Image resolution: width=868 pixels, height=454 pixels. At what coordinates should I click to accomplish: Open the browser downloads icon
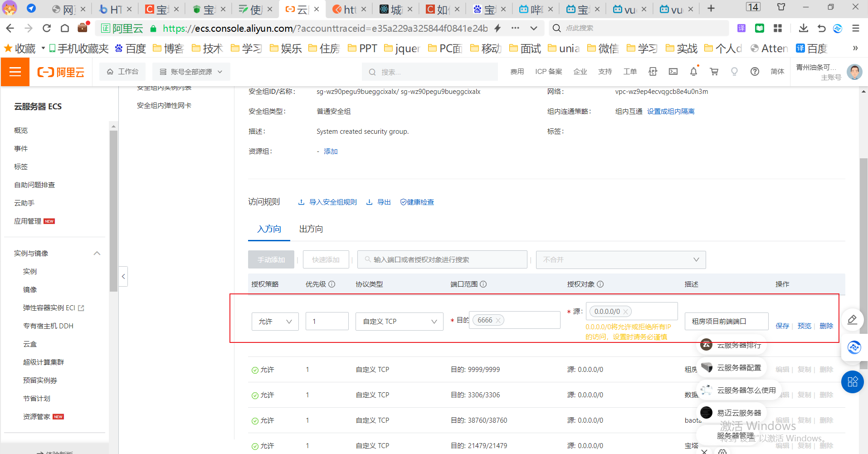coord(803,28)
